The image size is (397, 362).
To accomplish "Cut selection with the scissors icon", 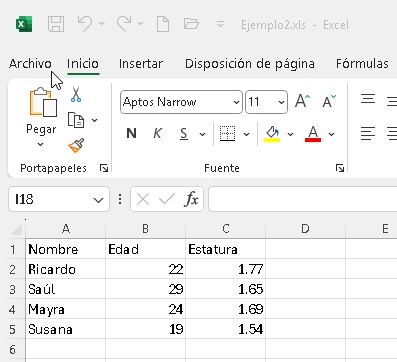I will click(76, 94).
